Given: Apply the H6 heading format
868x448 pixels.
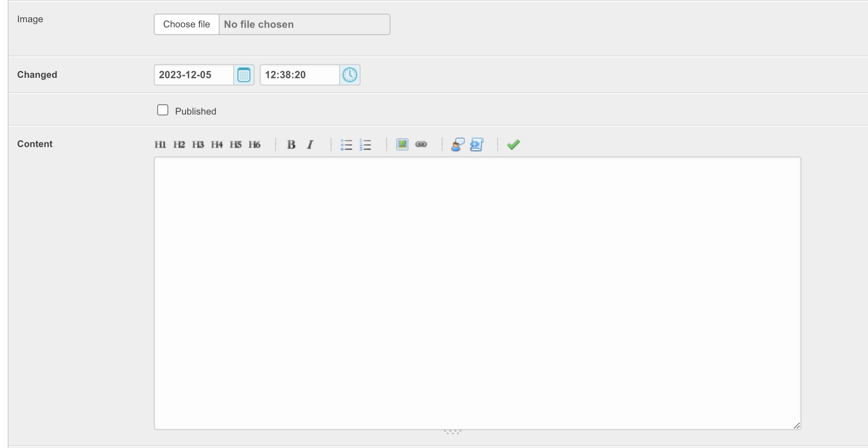Looking at the screenshot, I should (254, 144).
